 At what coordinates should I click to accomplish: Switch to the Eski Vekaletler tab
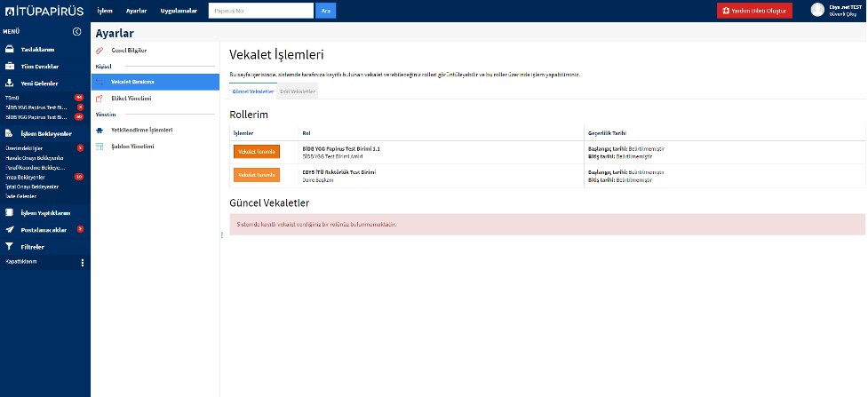pos(298,91)
